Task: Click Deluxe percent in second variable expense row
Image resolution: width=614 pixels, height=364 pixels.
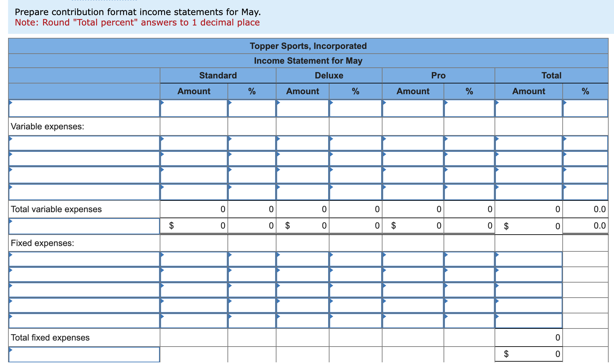Action: [356, 159]
